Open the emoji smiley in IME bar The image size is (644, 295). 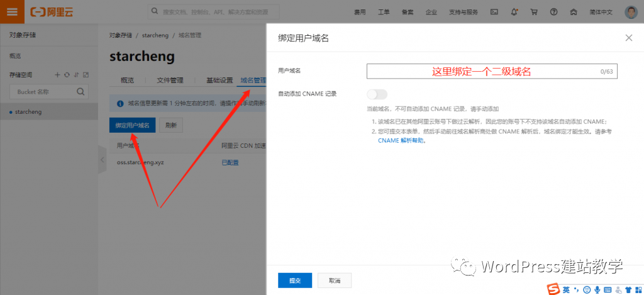(x=587, y=289)
